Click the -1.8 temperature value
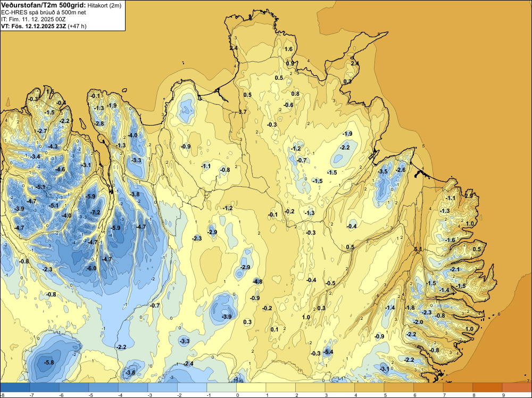The height and width of the screenshot is (398, 532). (x=410, y=308)
